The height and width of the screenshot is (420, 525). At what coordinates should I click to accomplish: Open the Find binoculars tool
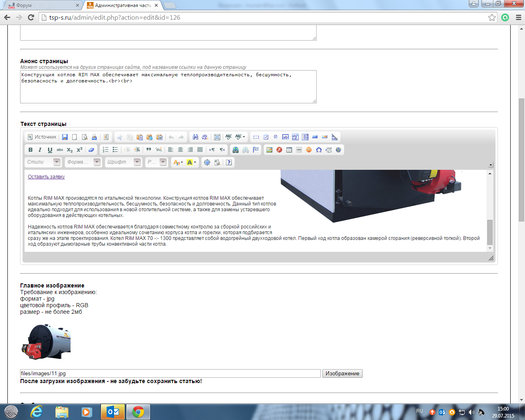pos(195,137)
